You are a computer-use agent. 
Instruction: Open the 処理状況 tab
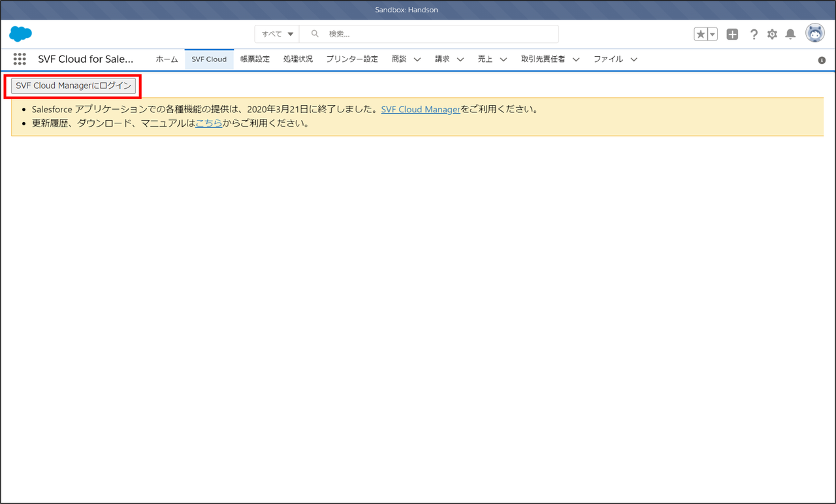click(298, 59)
